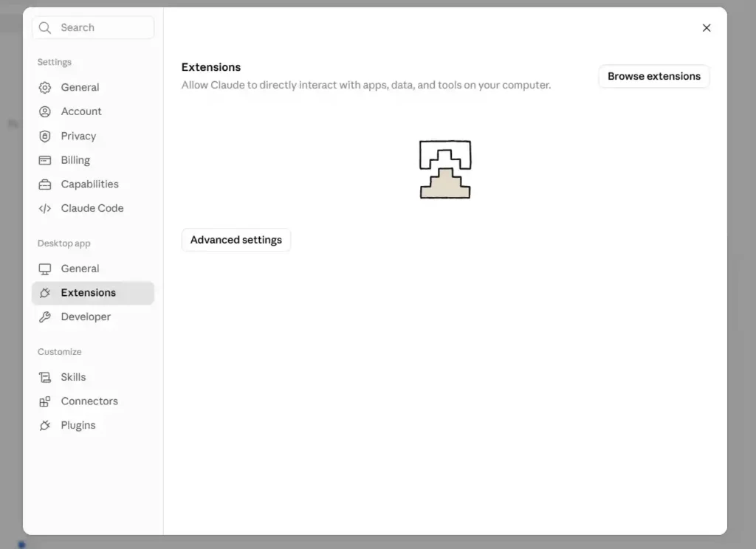Open the Plugins section
Image resolution: width=756 pixels, height=549 pixels.
click(92, 426)
